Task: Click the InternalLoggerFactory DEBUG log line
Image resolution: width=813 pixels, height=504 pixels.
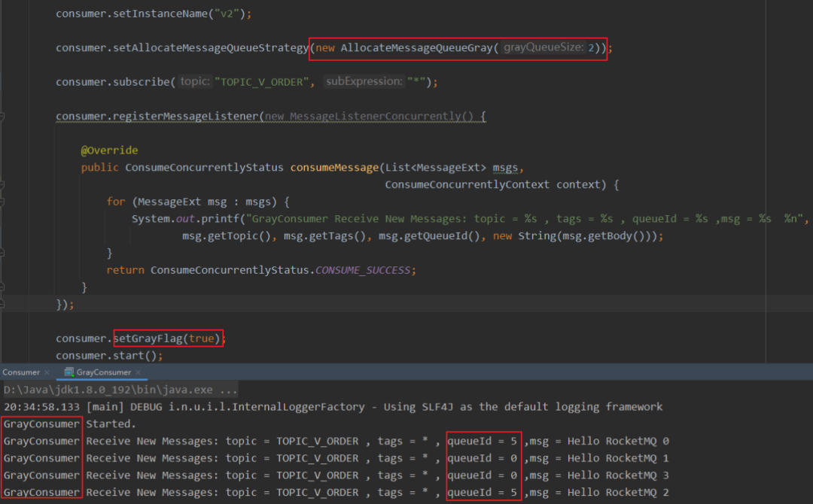Action: (333, 407)
